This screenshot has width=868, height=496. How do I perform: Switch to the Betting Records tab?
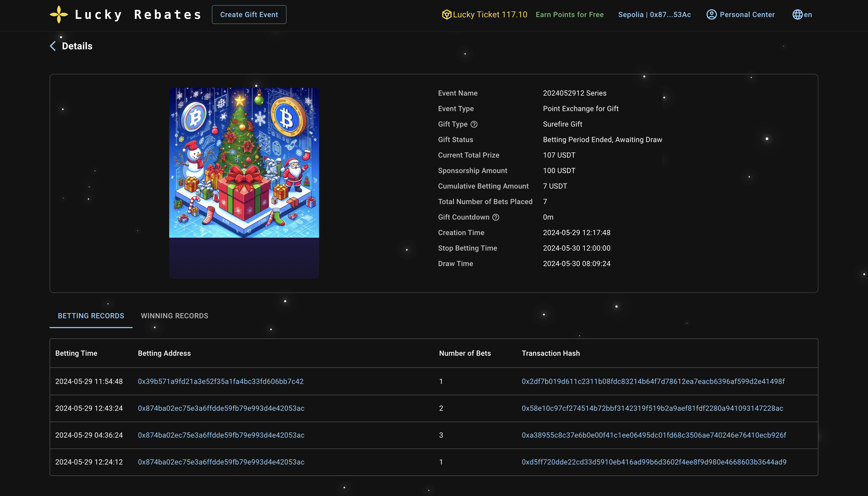click(x=91, y=316)
